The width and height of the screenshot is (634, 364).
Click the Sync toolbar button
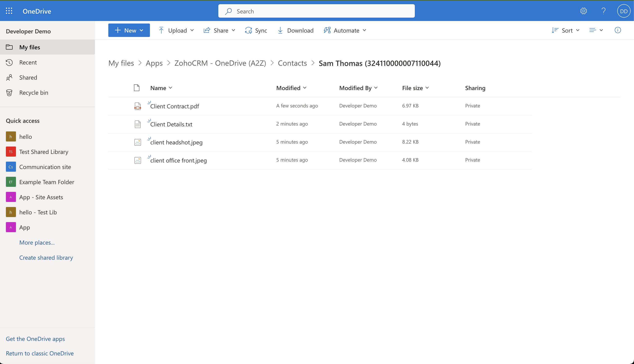coord(256,30)
